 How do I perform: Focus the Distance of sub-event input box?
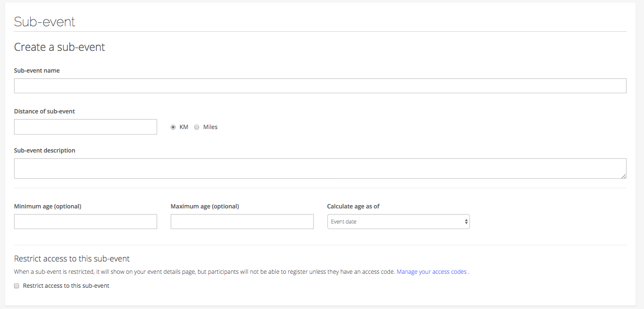86,127
